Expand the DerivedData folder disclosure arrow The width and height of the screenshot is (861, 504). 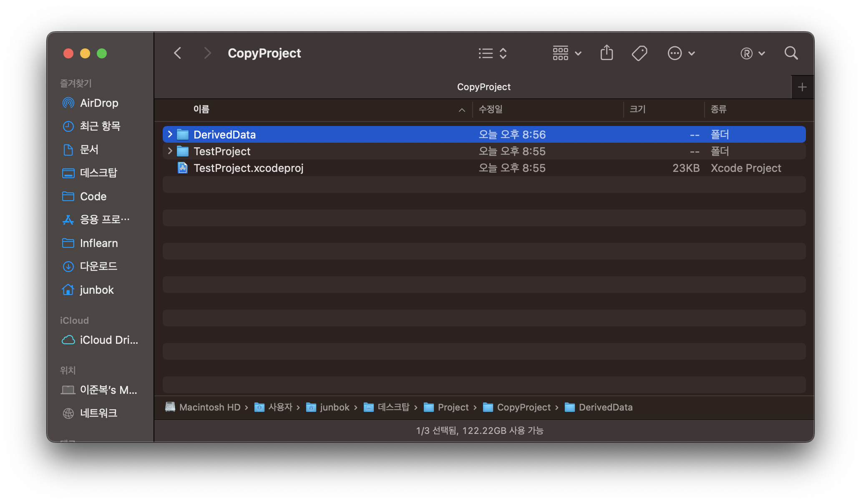click(x=170, y=134)
